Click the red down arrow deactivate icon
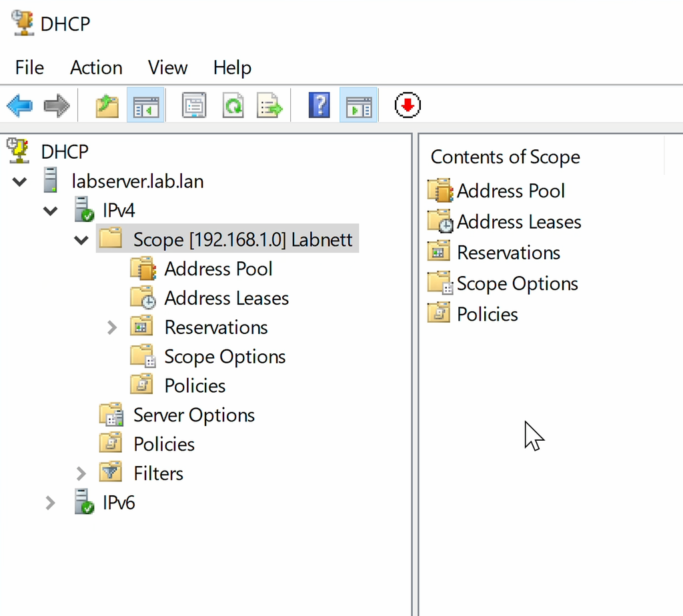Viewport: 683px width, 616px height. point(408,105)
